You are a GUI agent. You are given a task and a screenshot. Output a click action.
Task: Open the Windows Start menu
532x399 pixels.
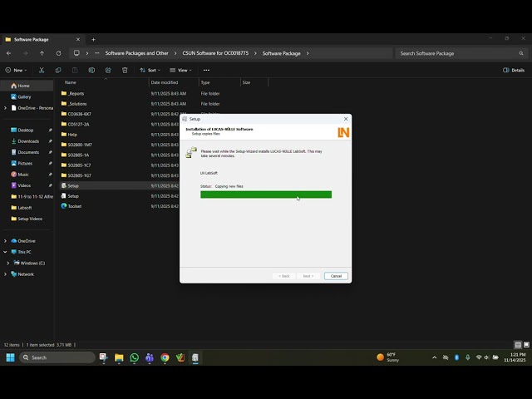point(11,357)
